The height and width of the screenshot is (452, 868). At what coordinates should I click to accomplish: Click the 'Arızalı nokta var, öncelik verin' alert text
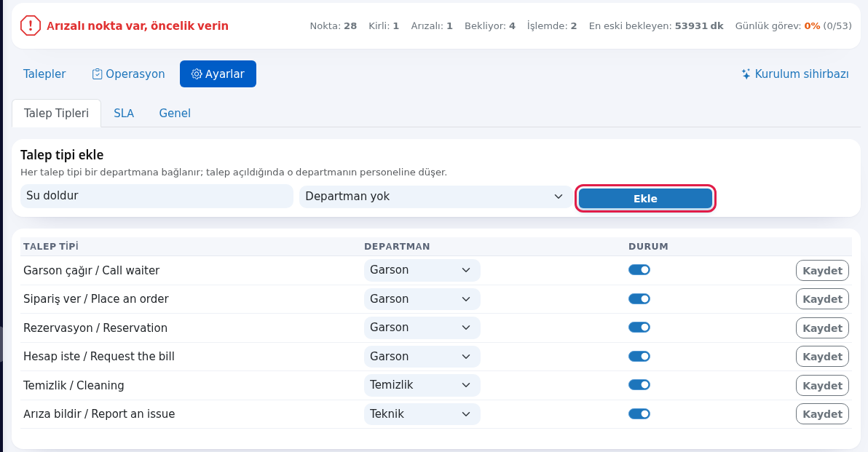(138, 26)
